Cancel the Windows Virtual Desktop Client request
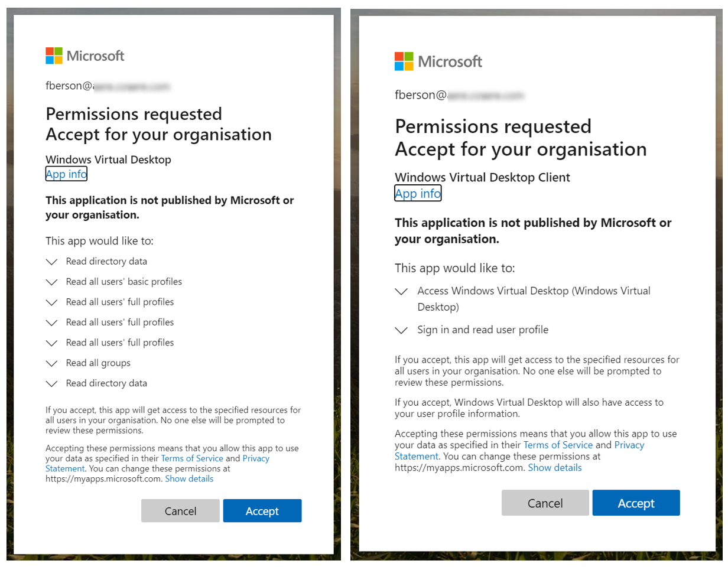The height and width of the screenshot is (567, 728). click(545, 503)
